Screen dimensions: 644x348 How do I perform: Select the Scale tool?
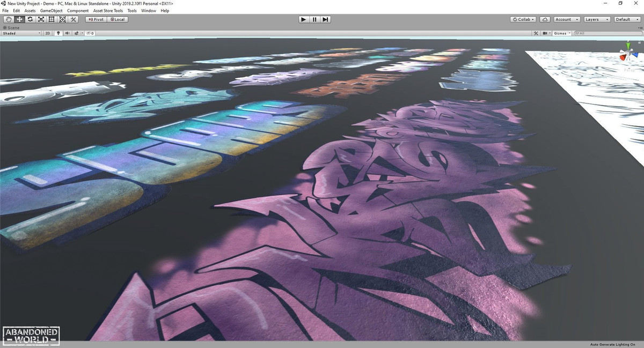click(41, 19)
